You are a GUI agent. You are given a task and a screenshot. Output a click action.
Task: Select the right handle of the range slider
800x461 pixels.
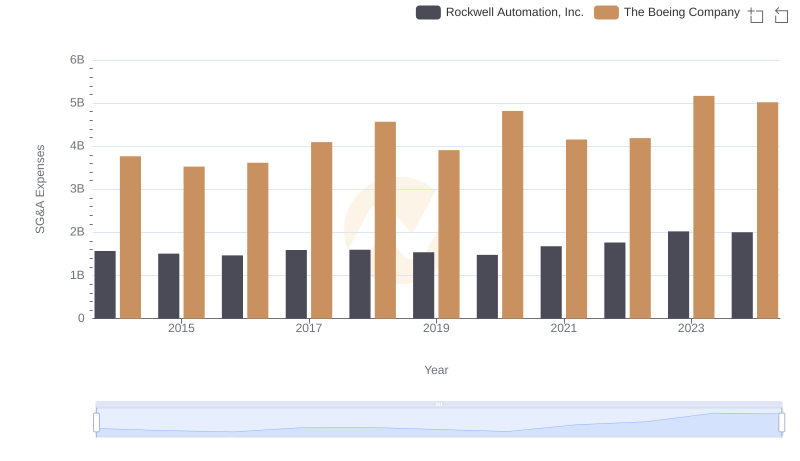781,422
